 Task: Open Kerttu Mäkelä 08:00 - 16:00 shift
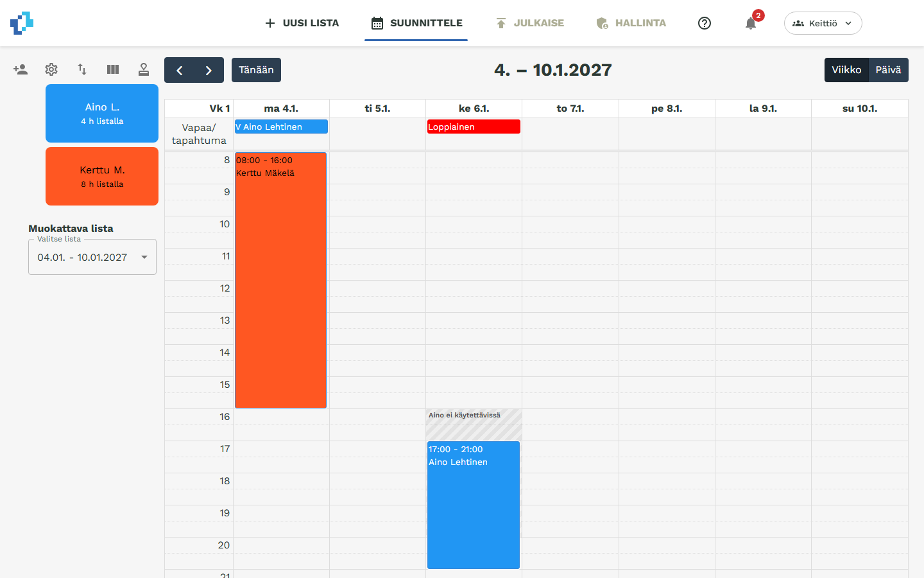tap(281, 280)
